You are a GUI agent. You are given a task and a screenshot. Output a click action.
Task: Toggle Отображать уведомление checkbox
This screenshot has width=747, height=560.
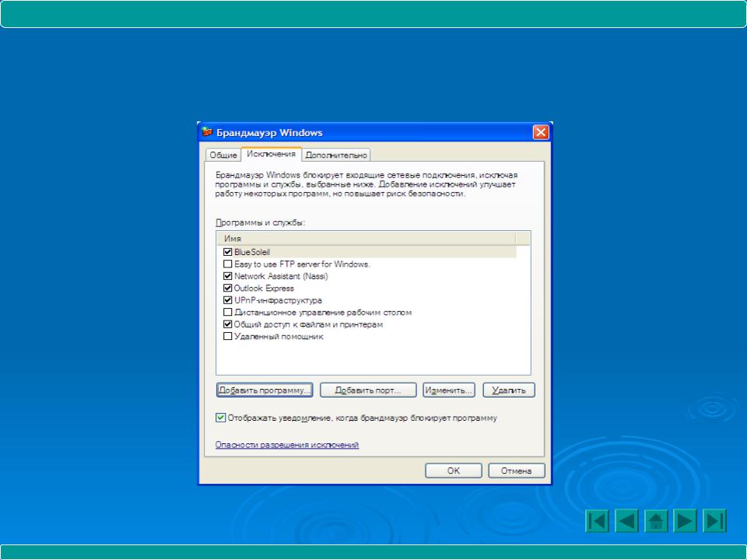(220, 418)
